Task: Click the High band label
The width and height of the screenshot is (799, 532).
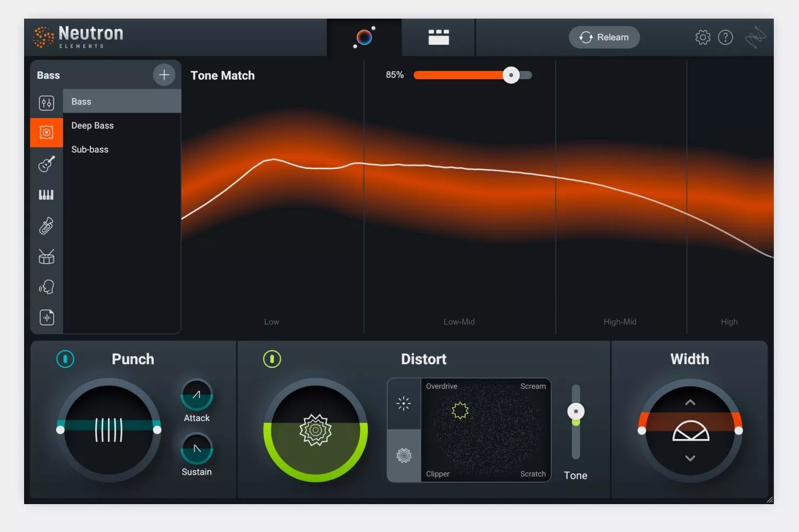Action: click(729, 321)
